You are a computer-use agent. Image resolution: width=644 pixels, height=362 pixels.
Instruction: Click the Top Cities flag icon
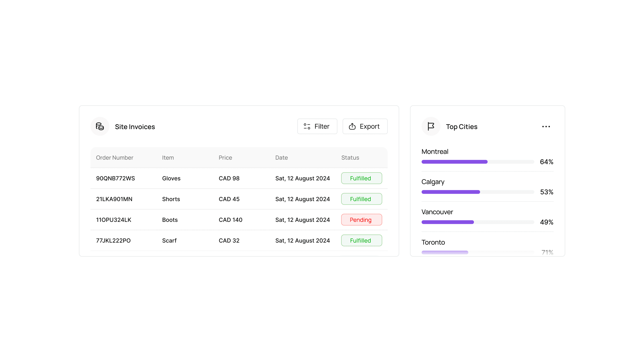[431, 126]
